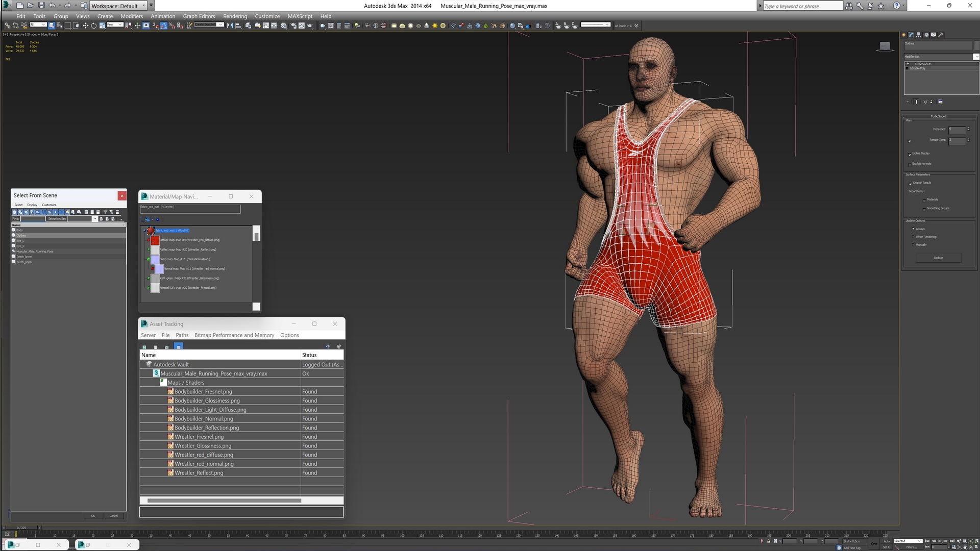Open the All selection filter dropdown
Screen dimensions: 980x551
(x=38, y=24)
